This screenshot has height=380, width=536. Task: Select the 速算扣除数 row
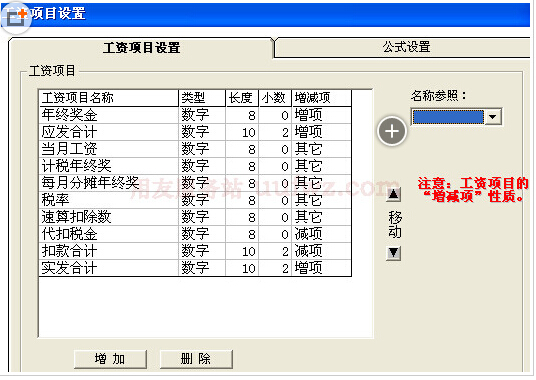(x=195, y=217)
